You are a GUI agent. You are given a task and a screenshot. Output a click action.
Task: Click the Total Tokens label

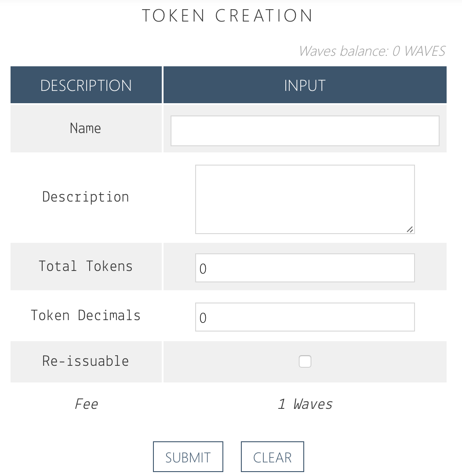click(x=86, y=266)
